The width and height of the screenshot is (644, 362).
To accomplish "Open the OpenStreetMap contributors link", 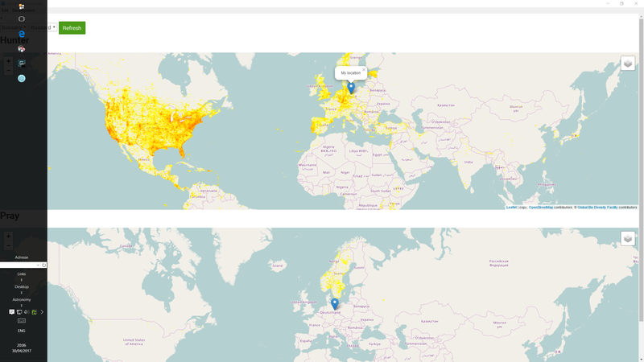I will click(x=540, y=208).
